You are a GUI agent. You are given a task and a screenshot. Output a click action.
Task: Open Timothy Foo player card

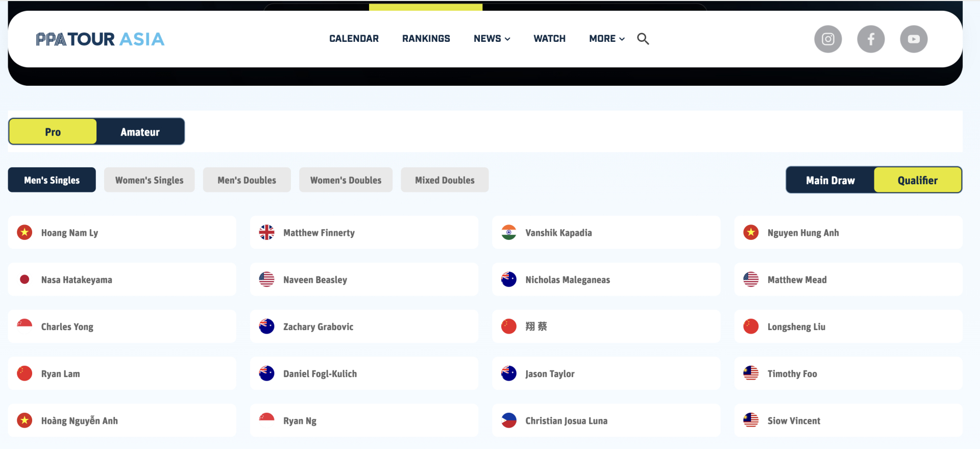coord(848,373)
